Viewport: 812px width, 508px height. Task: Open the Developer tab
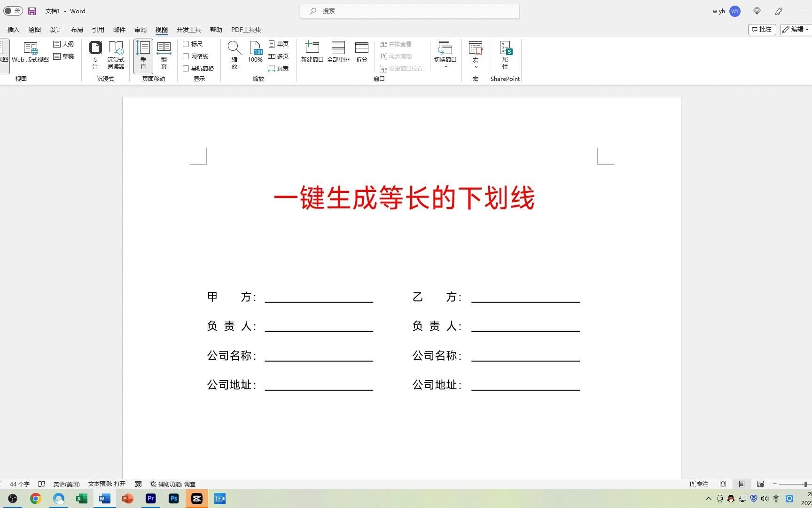pos(189,30)
